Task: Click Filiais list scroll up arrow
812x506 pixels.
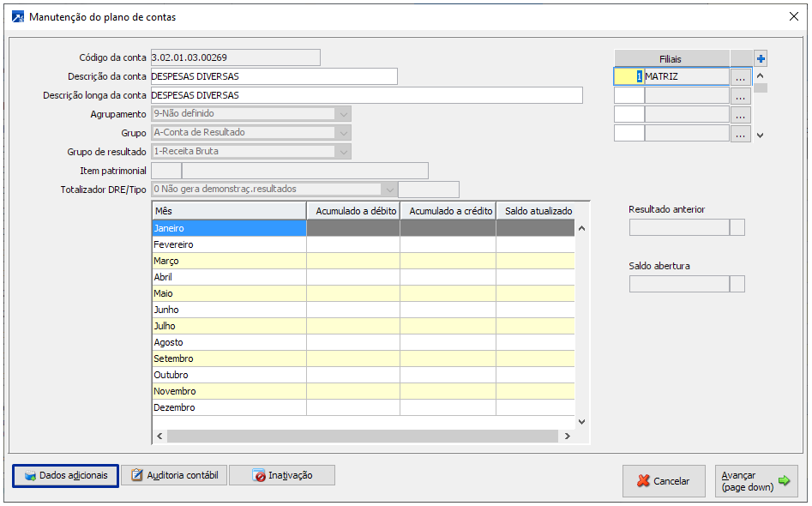Action: point(761,75)
